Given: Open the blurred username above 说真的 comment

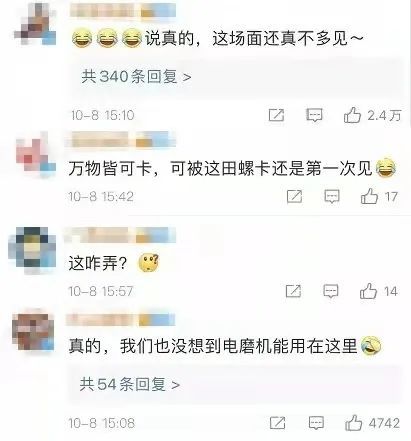Looking at the screenshot, I should 123,10.
